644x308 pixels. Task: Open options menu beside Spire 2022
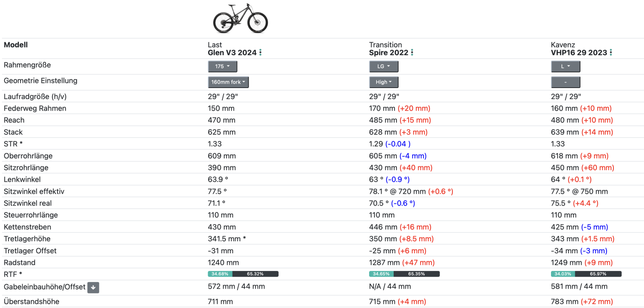(412, 53)
